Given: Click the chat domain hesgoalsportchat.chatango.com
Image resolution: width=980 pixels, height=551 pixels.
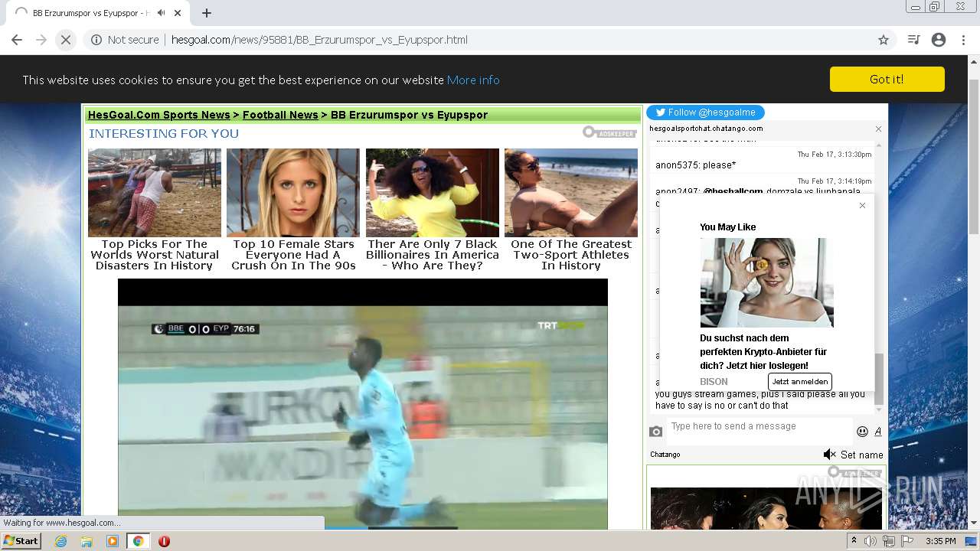Looking at the screenshot, I should point(706,129).
